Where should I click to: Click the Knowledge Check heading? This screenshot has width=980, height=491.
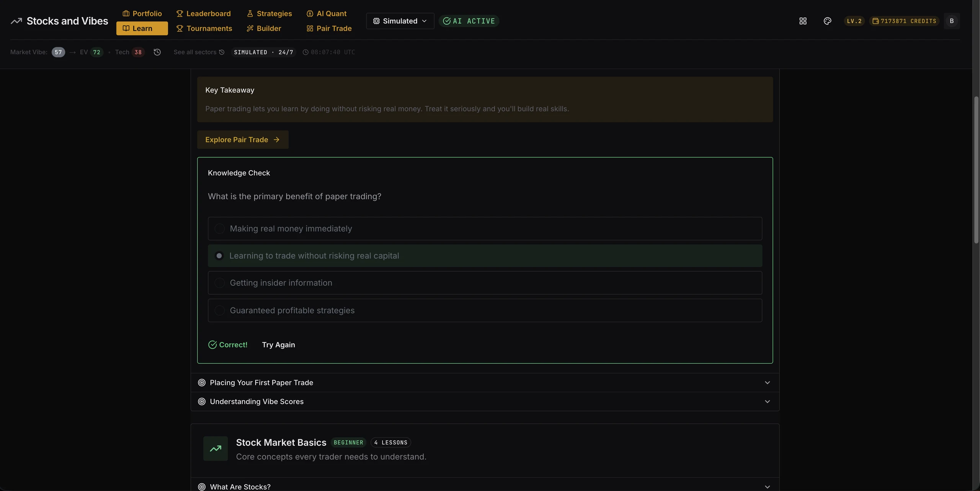239,173
